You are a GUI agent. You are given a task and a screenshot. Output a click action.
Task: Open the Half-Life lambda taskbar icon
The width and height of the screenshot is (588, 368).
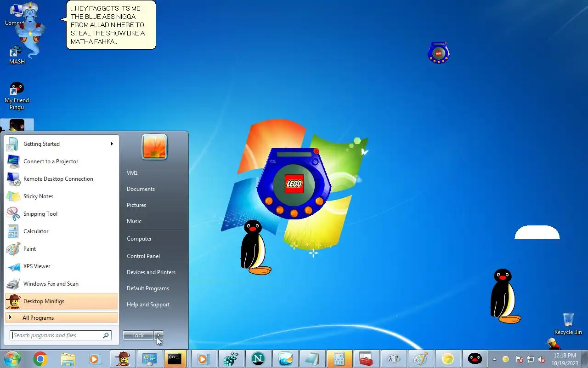click(x=394, y=359)
